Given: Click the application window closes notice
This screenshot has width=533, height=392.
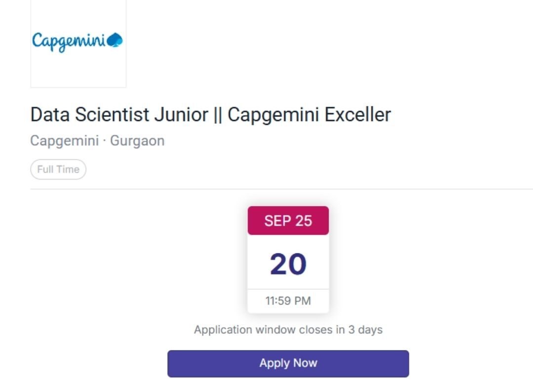Looking at the screenshot, I should [288, 330].
